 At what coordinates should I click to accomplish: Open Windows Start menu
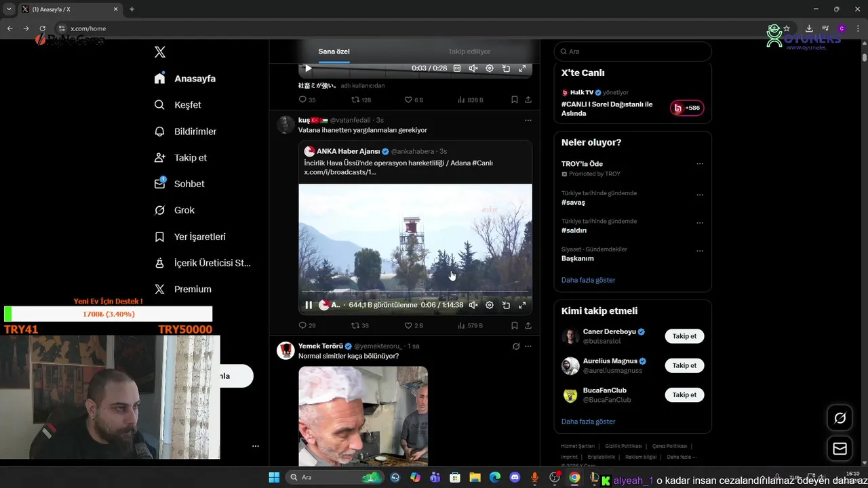[x=274, y=477]
